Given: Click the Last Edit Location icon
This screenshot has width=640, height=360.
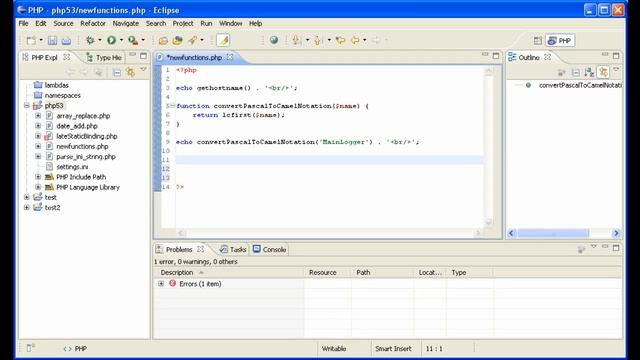Looking at the screenshot, I should pos(340,40).
